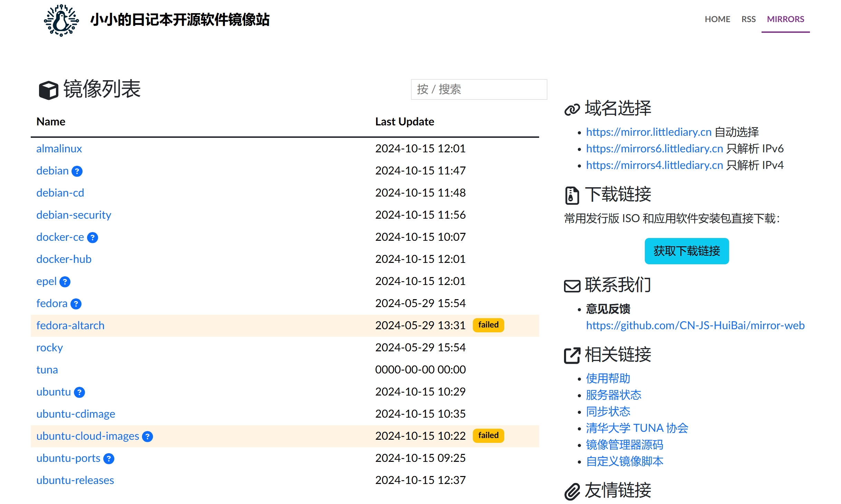Click failed badge on ubuntu-cloud-images row
This screenshot has height=504, width=841.
(488, 436)
